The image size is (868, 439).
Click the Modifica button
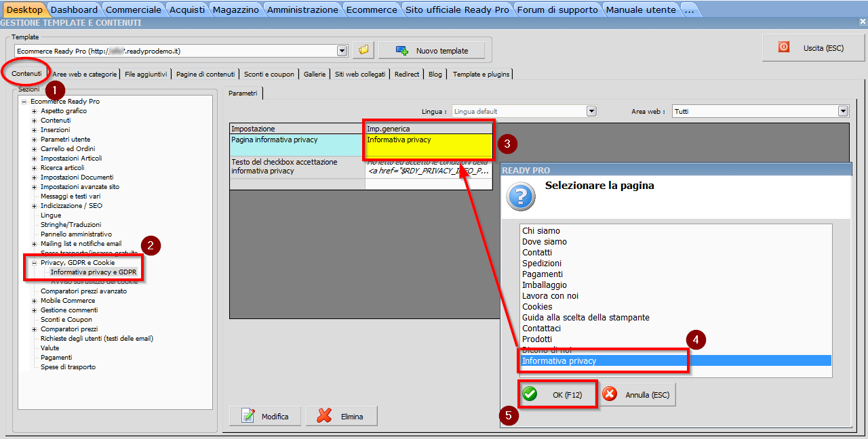pos(265,416)
